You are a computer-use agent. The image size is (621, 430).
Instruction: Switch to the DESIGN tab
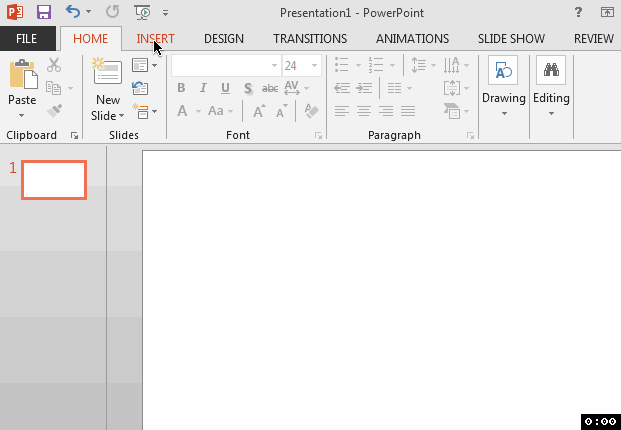click(223, 39)
